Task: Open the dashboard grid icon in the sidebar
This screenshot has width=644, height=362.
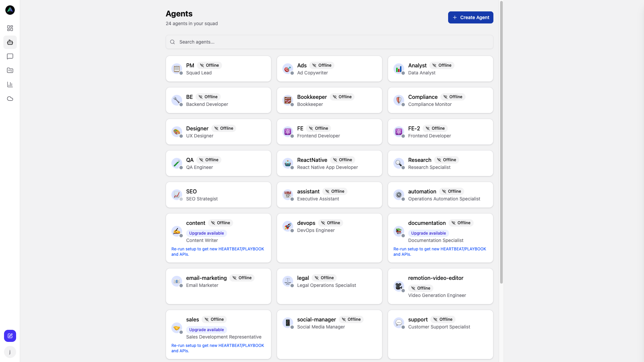Action: [x=10, y=28]
